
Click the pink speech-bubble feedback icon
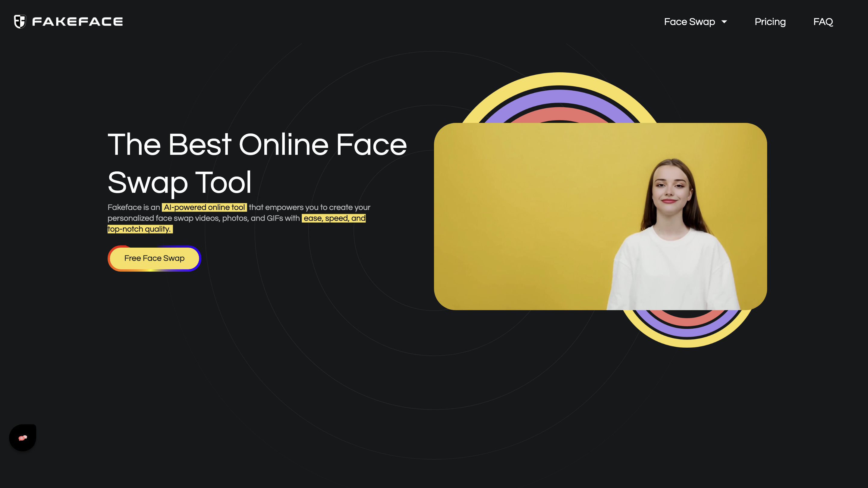point(22,437)
